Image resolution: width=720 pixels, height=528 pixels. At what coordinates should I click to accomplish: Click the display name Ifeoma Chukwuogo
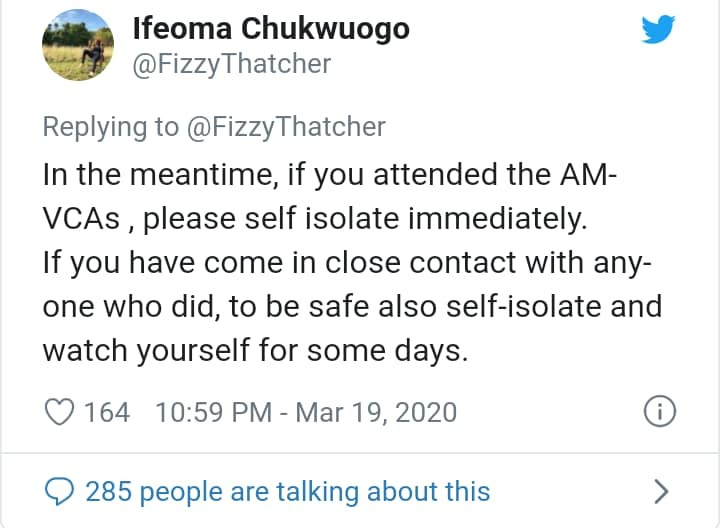(x=271, y=29)
